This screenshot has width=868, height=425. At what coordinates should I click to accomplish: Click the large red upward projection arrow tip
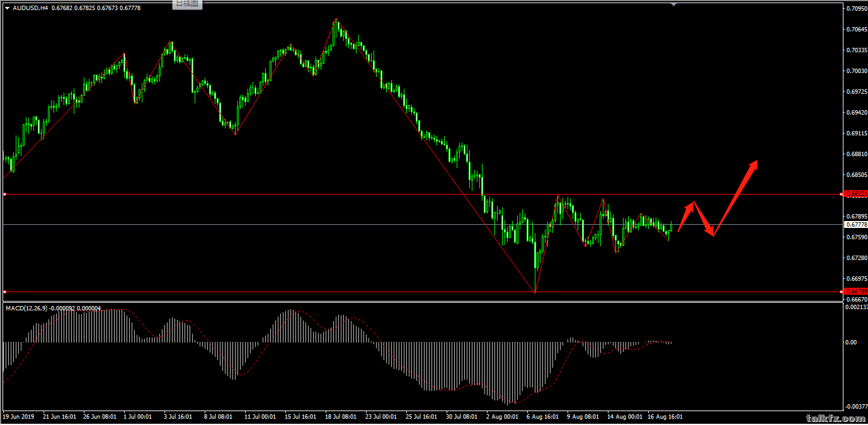[755, 162]
